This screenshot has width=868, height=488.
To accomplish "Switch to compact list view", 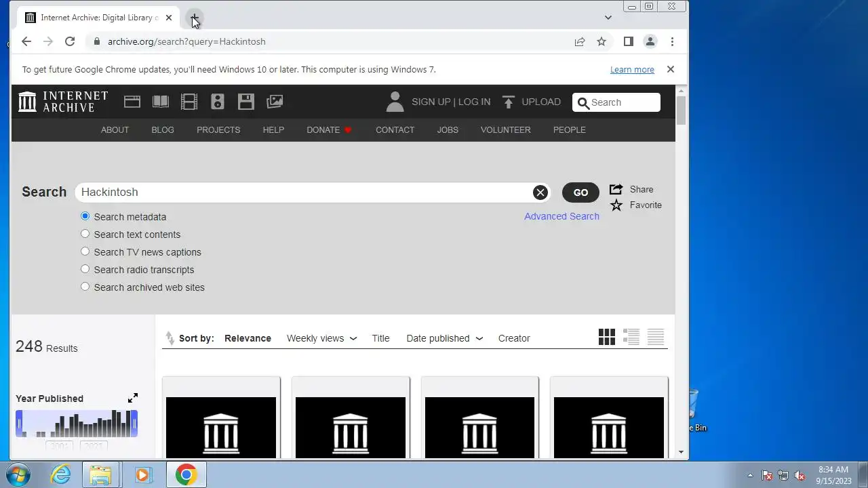I will coord(656,337).
